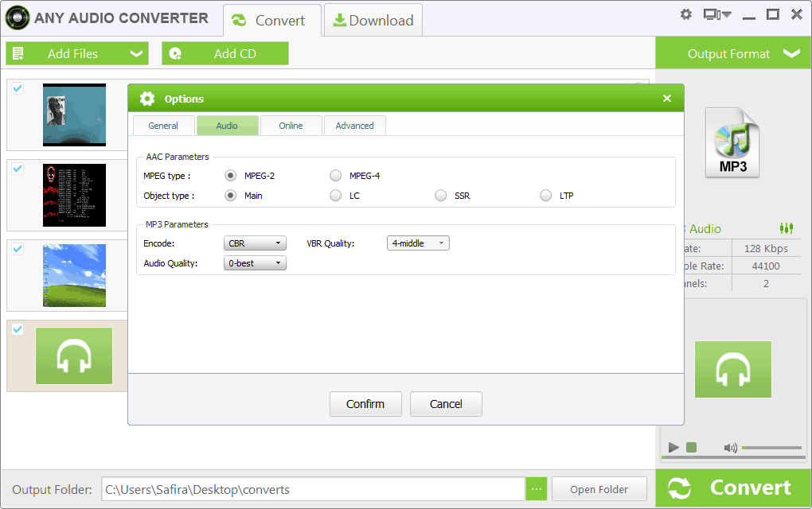Screen dimensions: 812x509
Task: Click the playback progress bar
Action: pos(733,457)
